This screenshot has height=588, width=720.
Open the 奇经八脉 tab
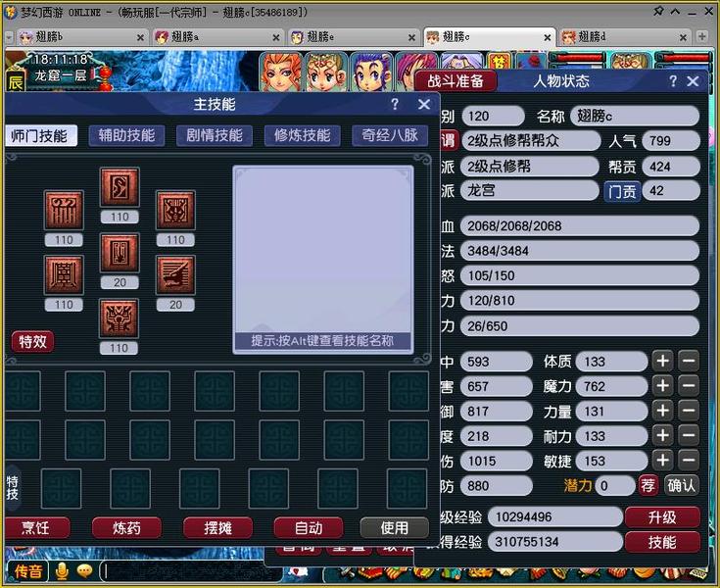click(x=390, y=135)
